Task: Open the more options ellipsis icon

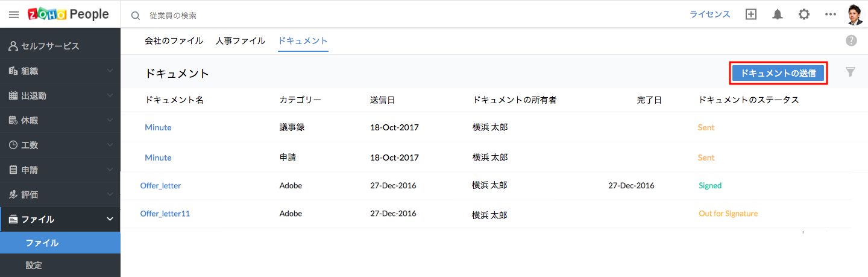Action: coord(831,14)
